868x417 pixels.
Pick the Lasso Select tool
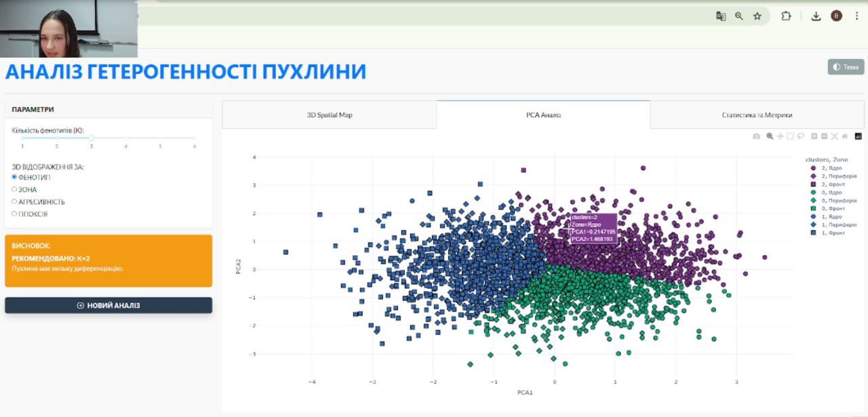click(800, 136)
